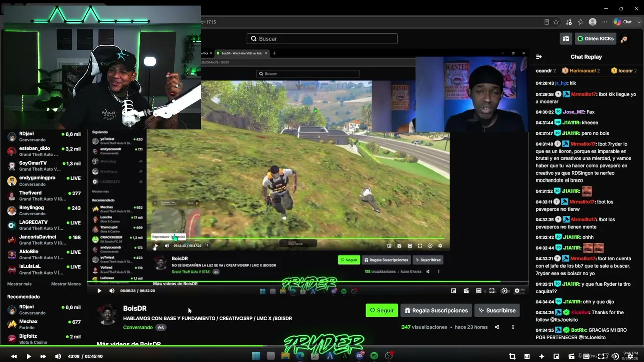Toggle fullscreen on the 06:32:20 player

[492, 291]
